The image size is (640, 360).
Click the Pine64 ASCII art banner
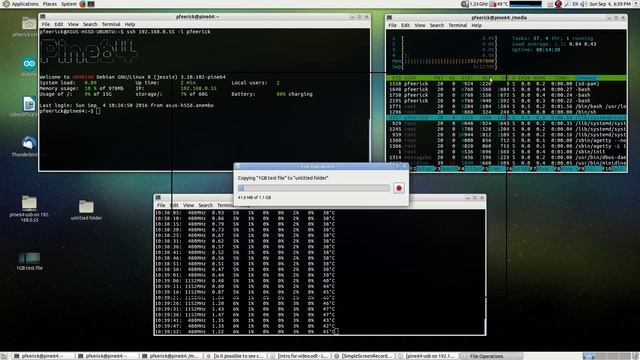(x=89, y=51)
